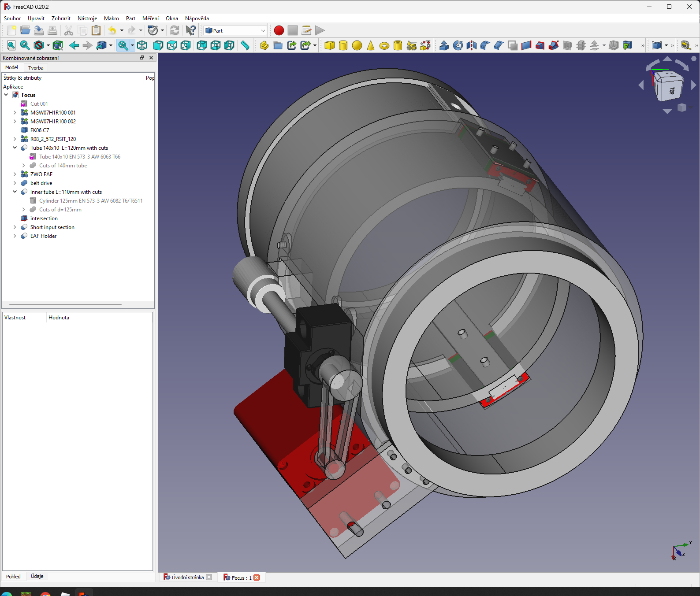Click the tree panel horizontal scrollbar
Screen dimensions: 700x596
[x=65, y=304]
